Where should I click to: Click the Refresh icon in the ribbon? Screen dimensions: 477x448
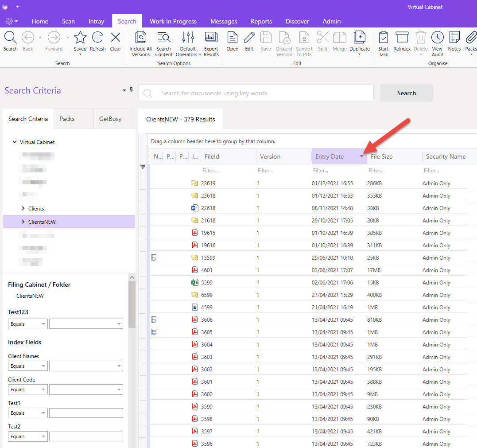97,38
